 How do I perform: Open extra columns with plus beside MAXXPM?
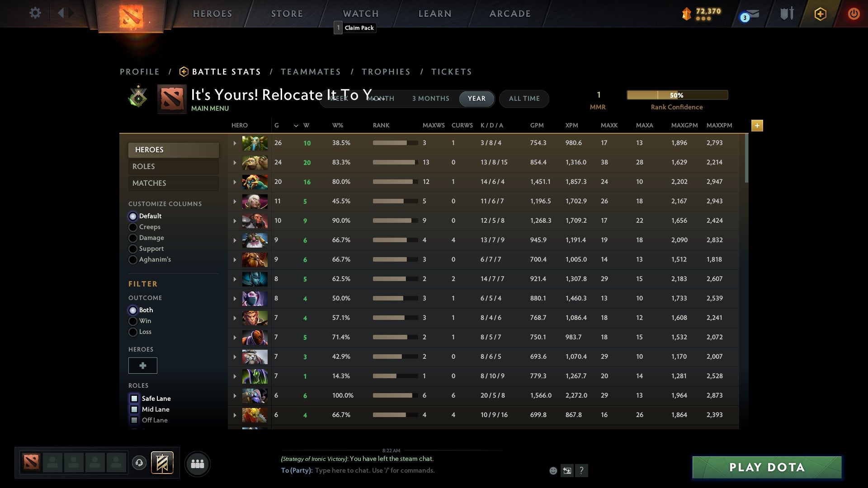tap(757, 126)
